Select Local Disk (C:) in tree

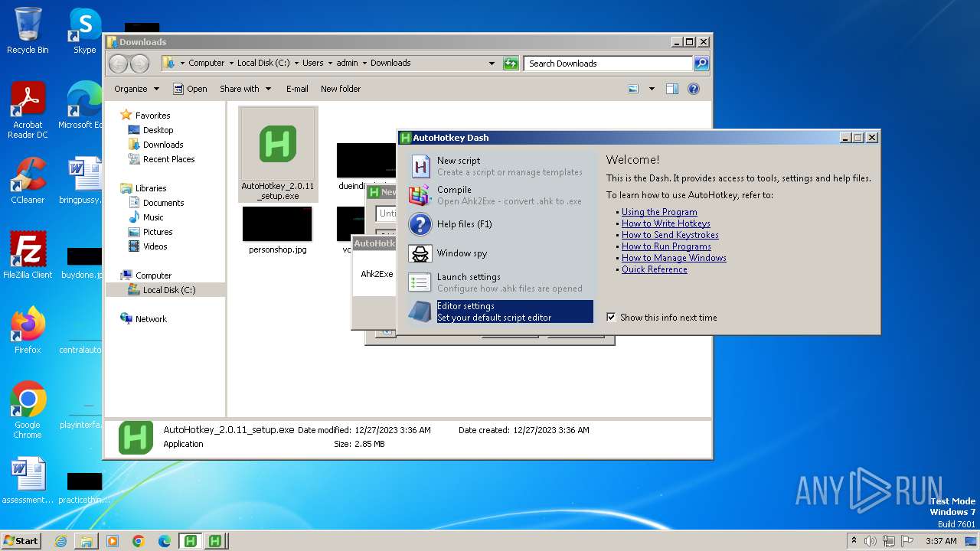tap(168, 290)
